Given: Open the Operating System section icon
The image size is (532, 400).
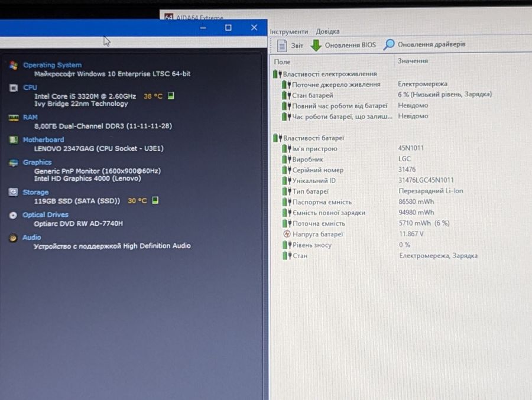Looking at the screenshot, I should click(14, 66).
